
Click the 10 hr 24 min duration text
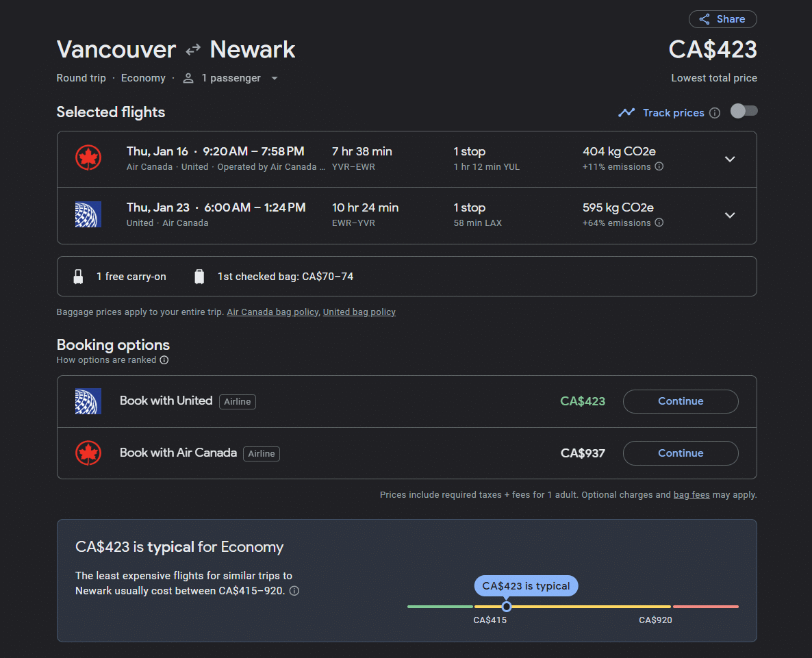point(365,207)
